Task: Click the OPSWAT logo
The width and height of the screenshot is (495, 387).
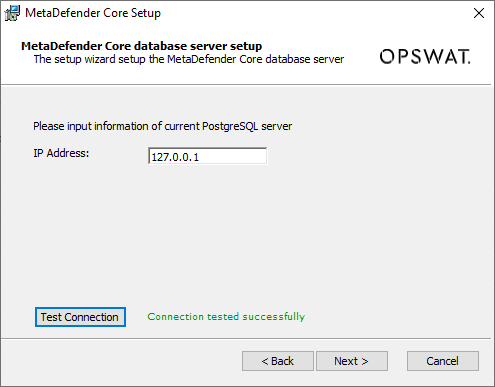Action: click(x=425, y=57)
